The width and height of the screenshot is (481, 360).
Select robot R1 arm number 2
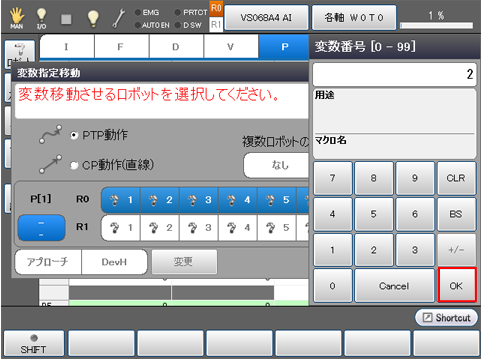click(160, 228)
